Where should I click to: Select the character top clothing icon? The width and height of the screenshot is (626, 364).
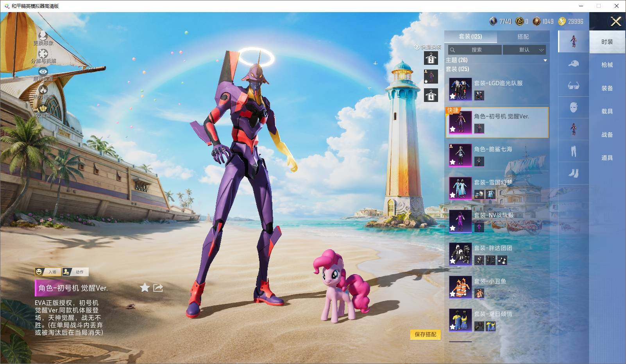coord(573,129)
